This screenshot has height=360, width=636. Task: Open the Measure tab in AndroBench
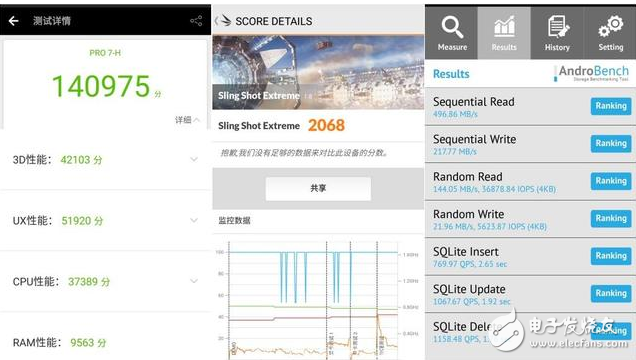(x=452, y=33)
